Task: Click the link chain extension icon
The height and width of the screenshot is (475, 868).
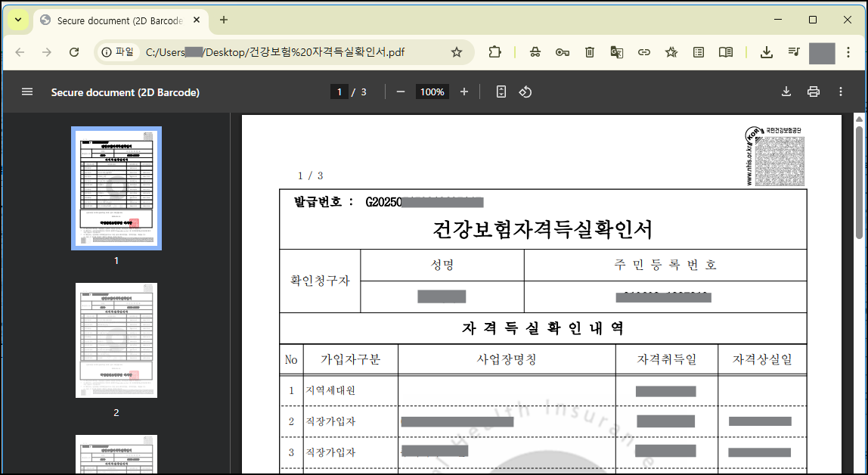Action: (643, 52)
